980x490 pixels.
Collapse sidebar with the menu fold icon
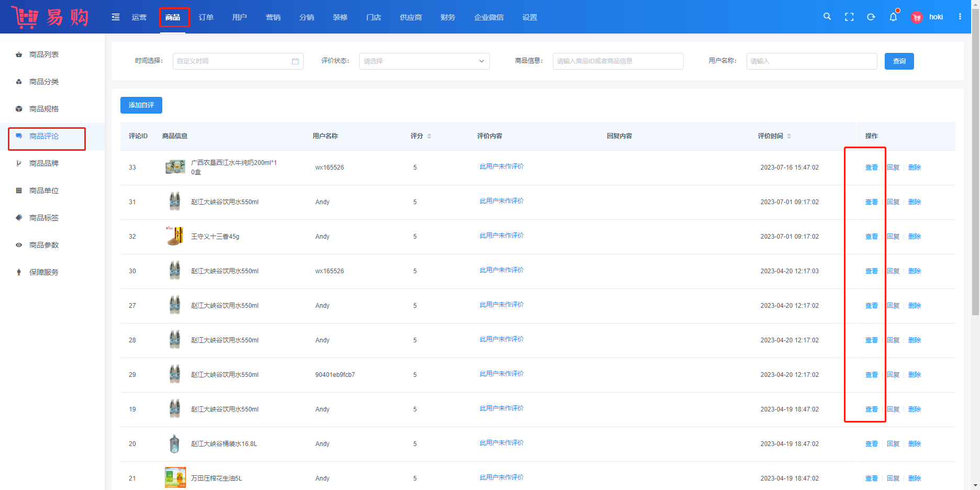pyautogui.click(x=116, y=17)
